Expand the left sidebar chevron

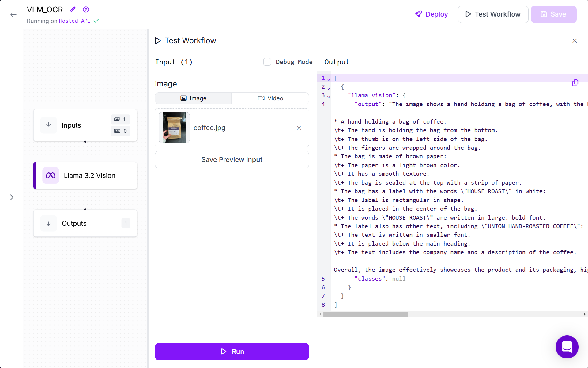tap(12, 197)
